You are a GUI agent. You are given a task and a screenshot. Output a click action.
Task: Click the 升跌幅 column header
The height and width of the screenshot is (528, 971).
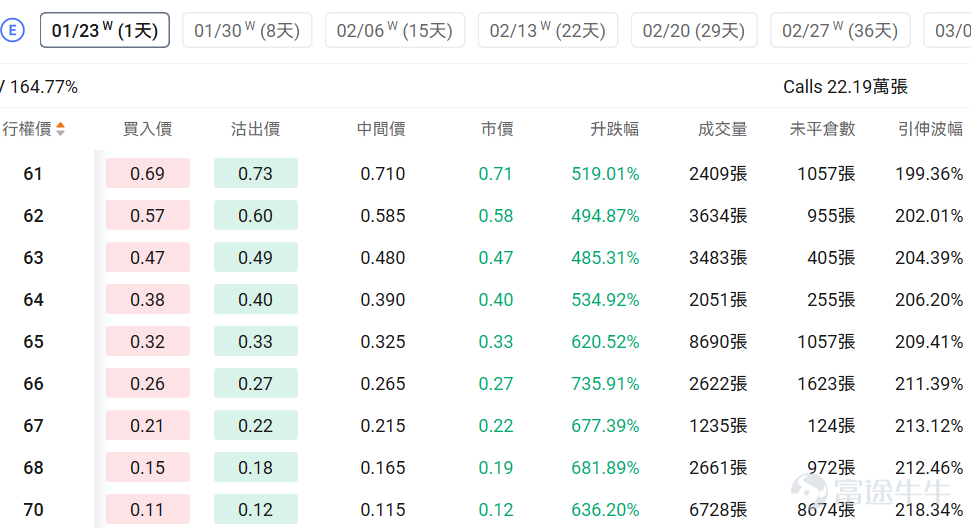coord(614,129)
